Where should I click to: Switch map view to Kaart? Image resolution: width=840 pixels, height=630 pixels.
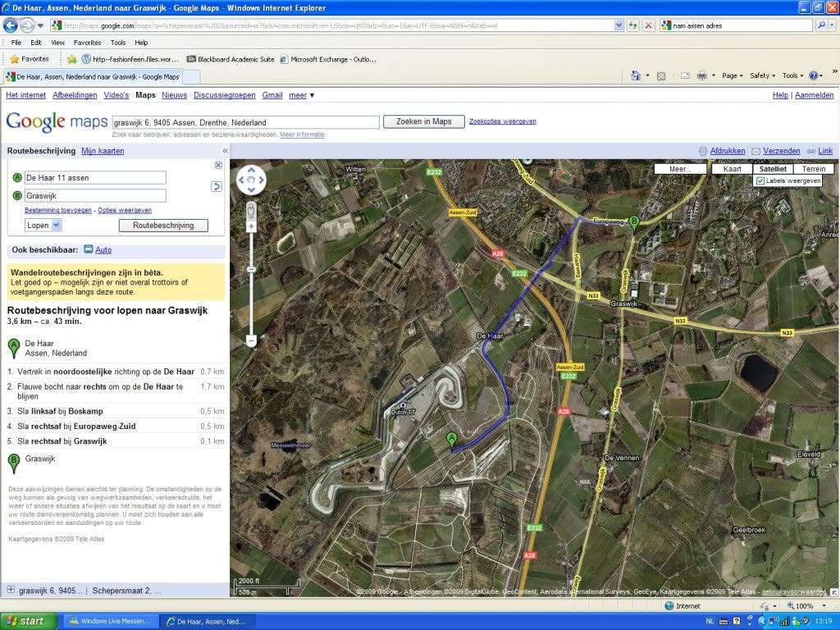[x=732, y=169]
